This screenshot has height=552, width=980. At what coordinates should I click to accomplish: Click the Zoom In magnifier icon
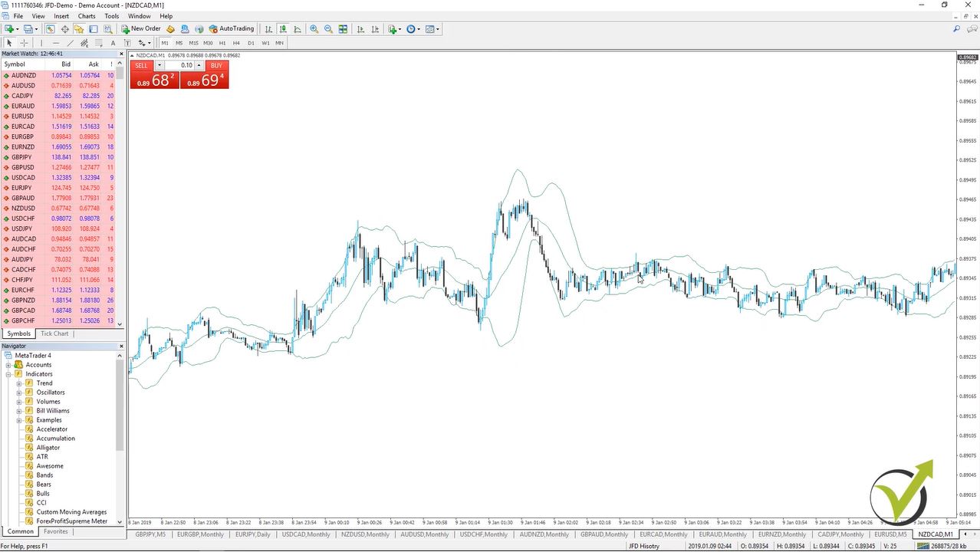click(314, 29)
